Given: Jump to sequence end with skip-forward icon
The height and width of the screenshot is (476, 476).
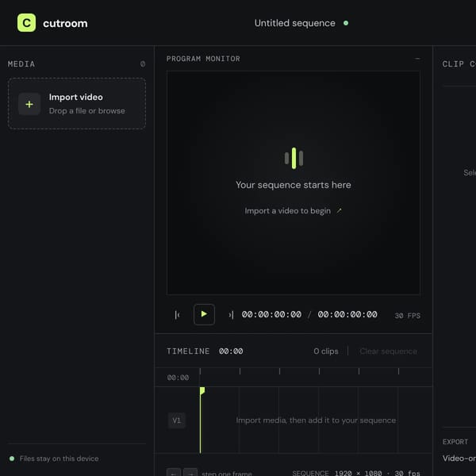Looking at the screenshot, I should click(x=231, y=315).
